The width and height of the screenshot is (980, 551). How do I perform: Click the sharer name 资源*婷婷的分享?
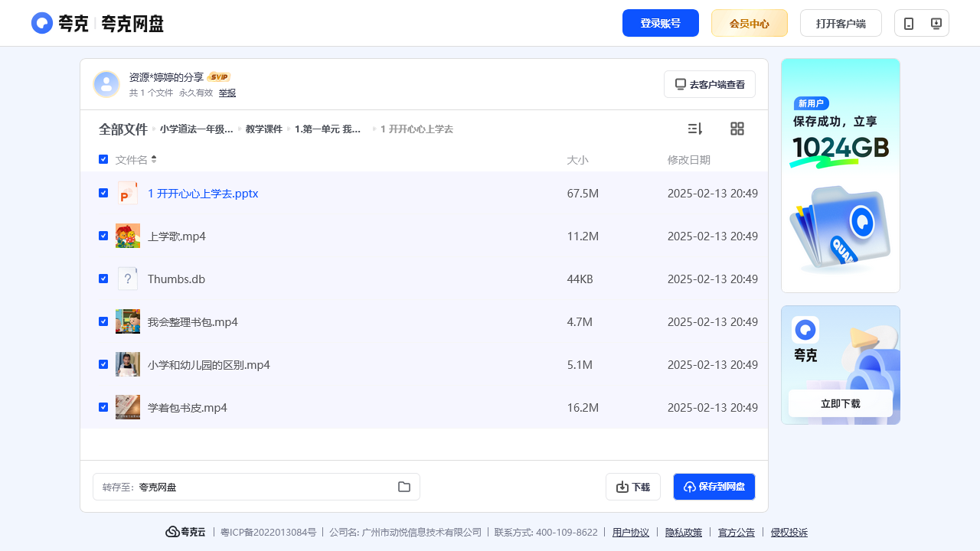click(166, 77)
